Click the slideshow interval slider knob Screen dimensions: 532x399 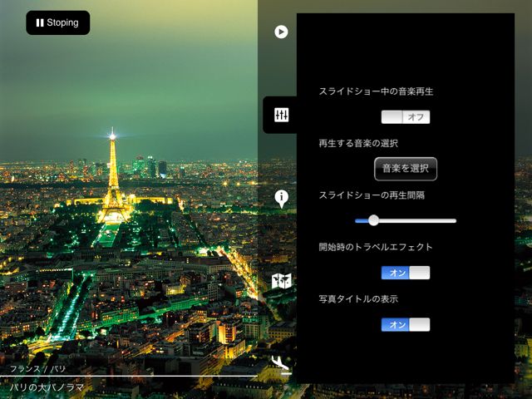(x=373, y=220)
